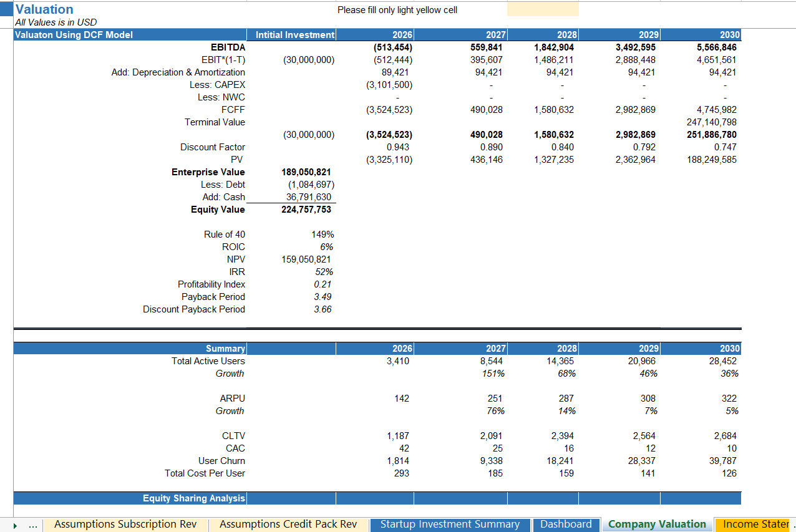This screenshot has width=796, height=532.
Task: Select the light yellow input cell near the header
Action: point(542,9)
